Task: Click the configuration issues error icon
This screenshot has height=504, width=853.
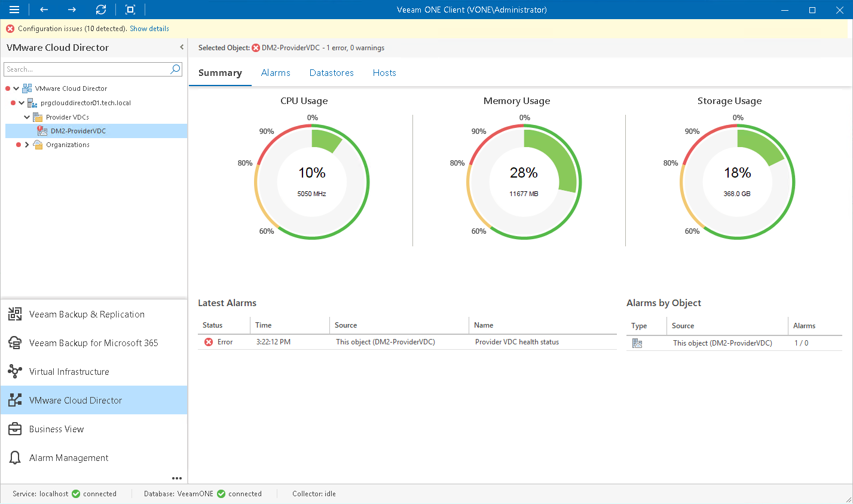Action: [10, 29]
